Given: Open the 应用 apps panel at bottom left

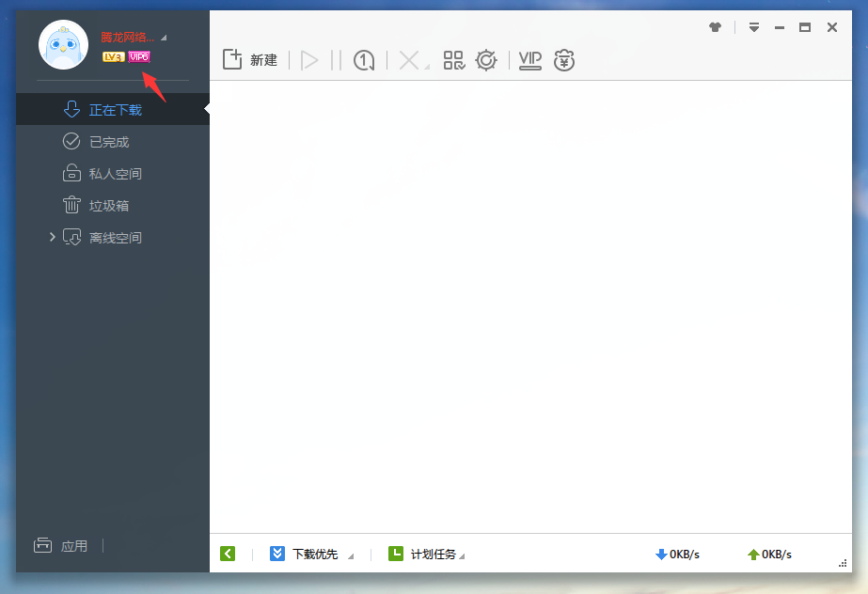Looking at the screenshot, I should (60, 545).
